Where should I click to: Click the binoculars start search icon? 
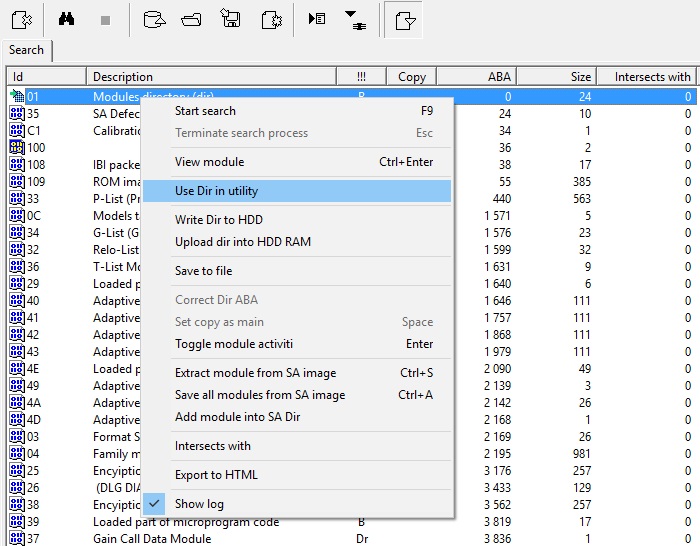(66, 19)
